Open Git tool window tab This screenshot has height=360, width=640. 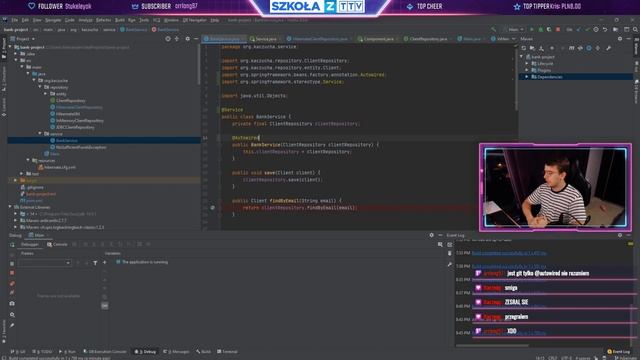click(x=18, y=351)
